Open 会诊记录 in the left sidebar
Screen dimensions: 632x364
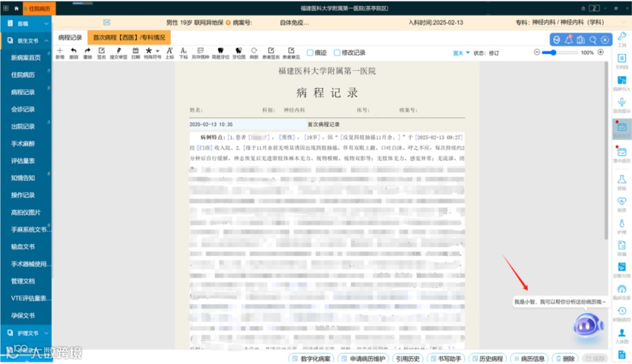[23, 109]
